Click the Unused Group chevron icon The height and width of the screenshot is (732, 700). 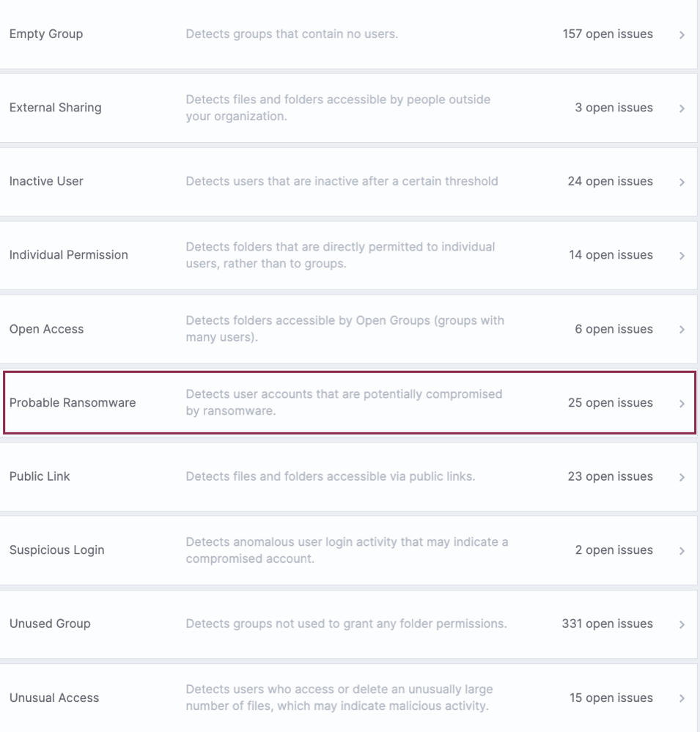[682, 624]
